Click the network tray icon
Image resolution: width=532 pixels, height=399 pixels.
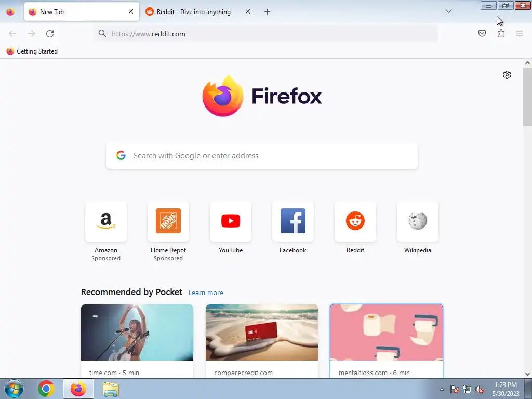click(467, 390)
